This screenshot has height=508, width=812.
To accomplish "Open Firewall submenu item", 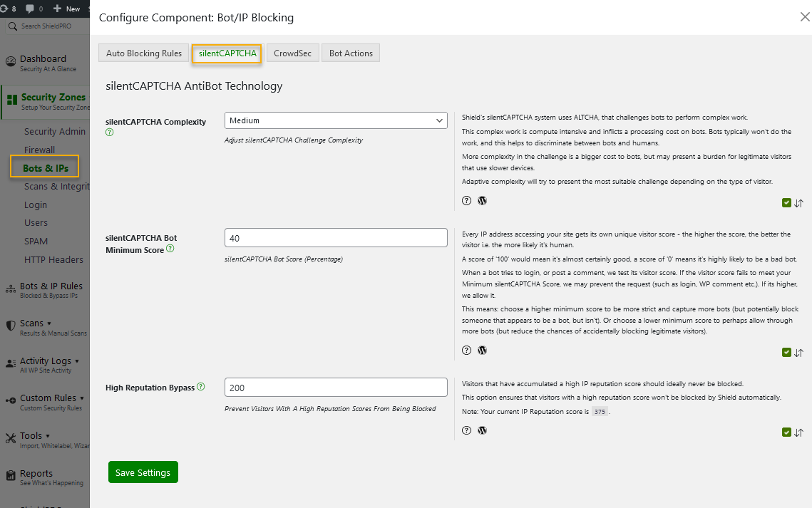I will [39, 150].
